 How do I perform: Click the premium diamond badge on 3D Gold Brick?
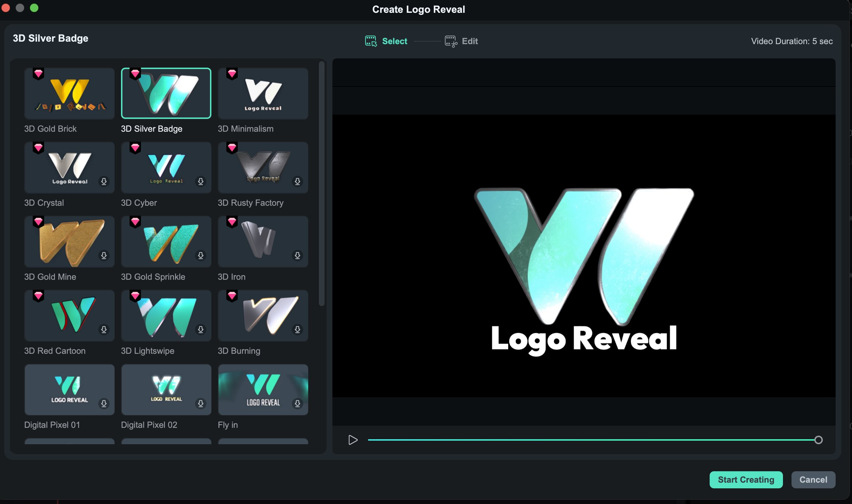coord(38,74)
